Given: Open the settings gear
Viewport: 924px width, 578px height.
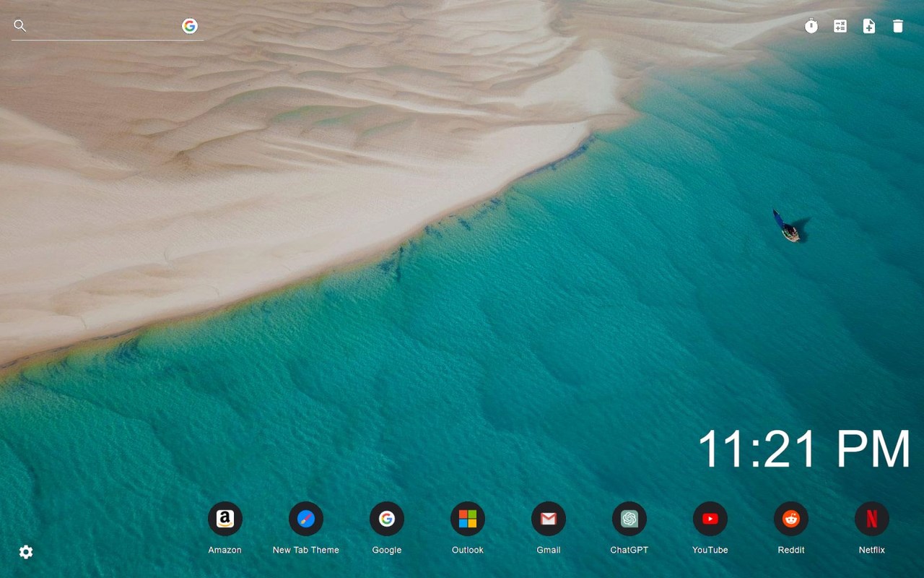Looking at the screenshot, I should pos(26,552).
